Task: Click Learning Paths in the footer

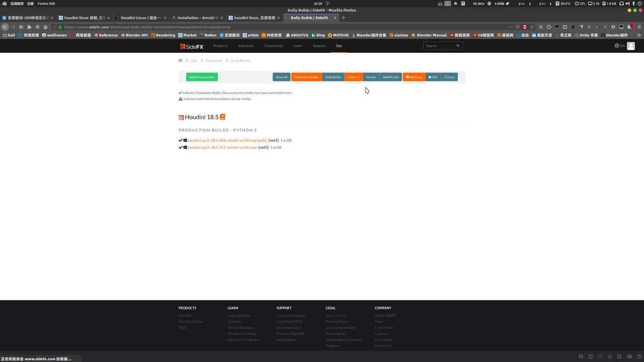Action: coord(239,315)
